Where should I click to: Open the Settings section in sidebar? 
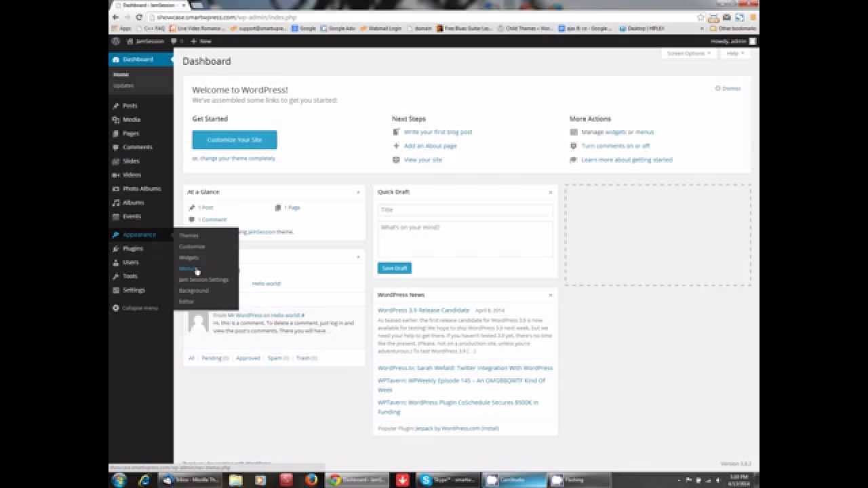click(134, 290)
